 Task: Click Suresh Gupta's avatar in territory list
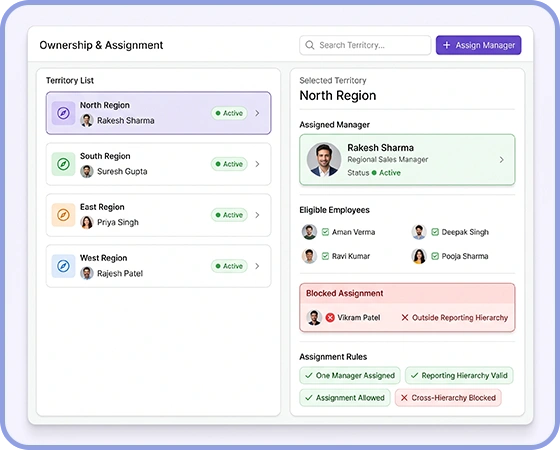pyautogui.click(x=87, y=171)
